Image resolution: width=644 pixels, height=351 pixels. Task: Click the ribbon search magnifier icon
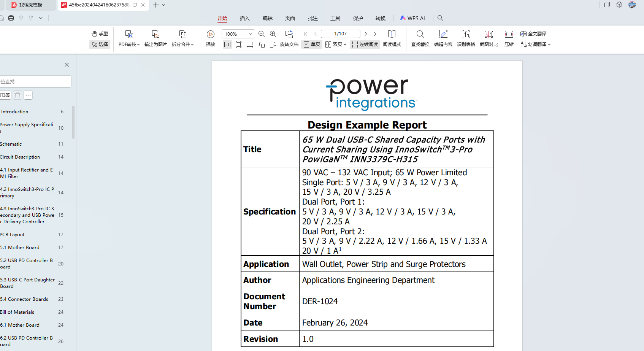(440, 18)
